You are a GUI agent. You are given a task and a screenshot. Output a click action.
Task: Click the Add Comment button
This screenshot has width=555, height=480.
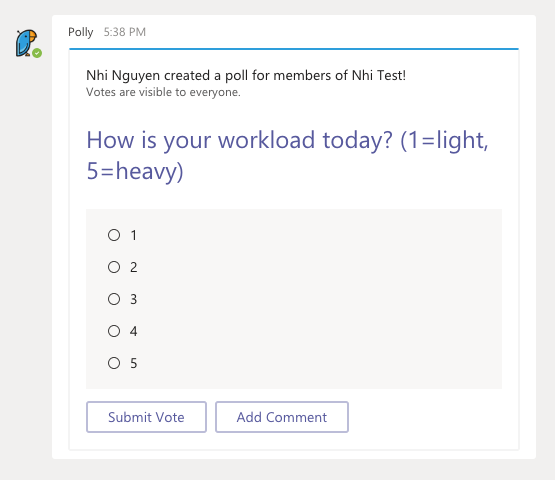coord(282,417)
